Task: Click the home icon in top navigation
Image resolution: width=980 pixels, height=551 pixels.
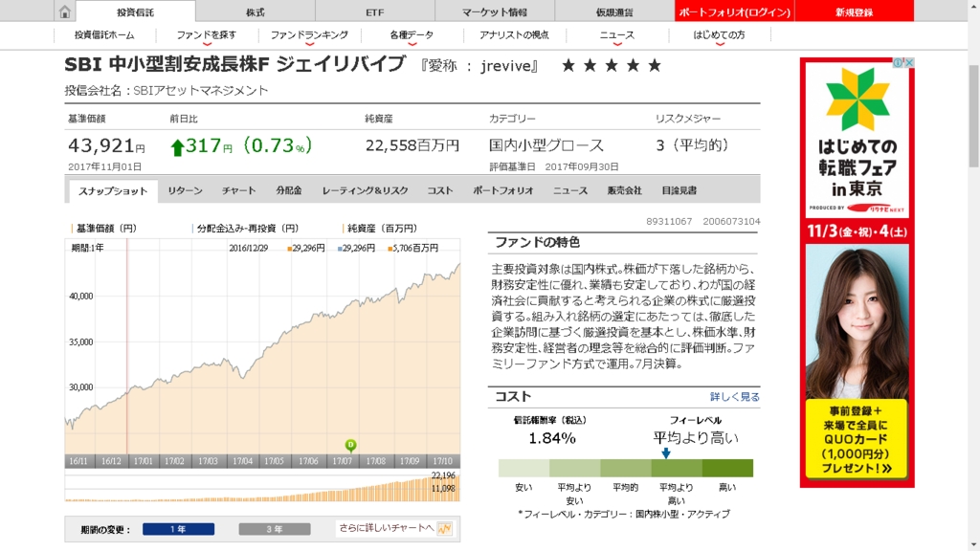Action: [64, 11]
